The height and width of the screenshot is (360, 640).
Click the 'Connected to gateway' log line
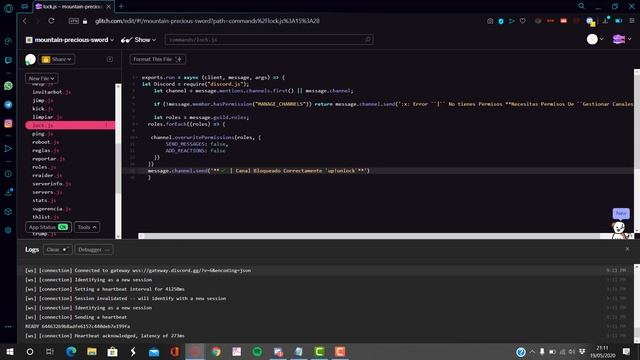(x=138, y=270)
